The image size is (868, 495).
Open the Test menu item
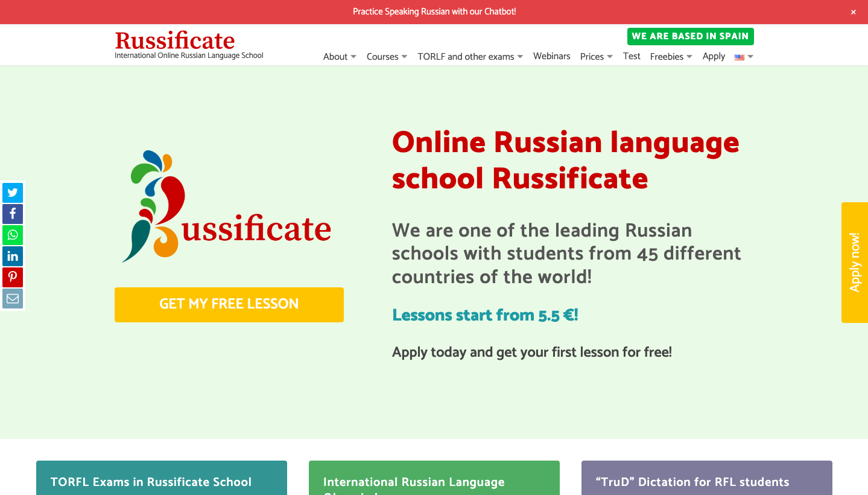point(632,56)
